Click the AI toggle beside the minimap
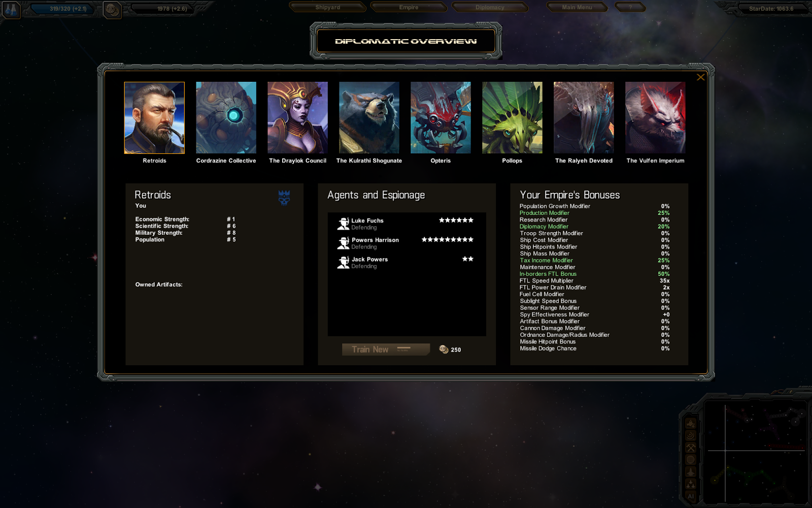 click(x=691, y=496)
